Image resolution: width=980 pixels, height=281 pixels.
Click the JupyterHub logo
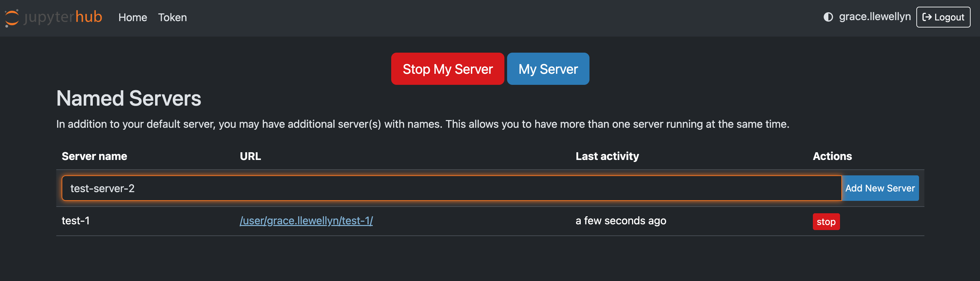coord(54,17)
